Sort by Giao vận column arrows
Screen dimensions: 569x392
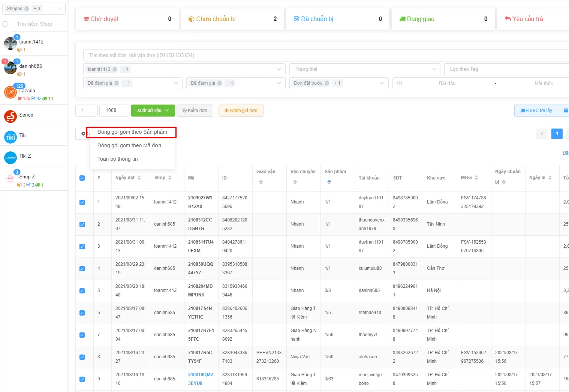pyautogui.click(x=261, y=182)
